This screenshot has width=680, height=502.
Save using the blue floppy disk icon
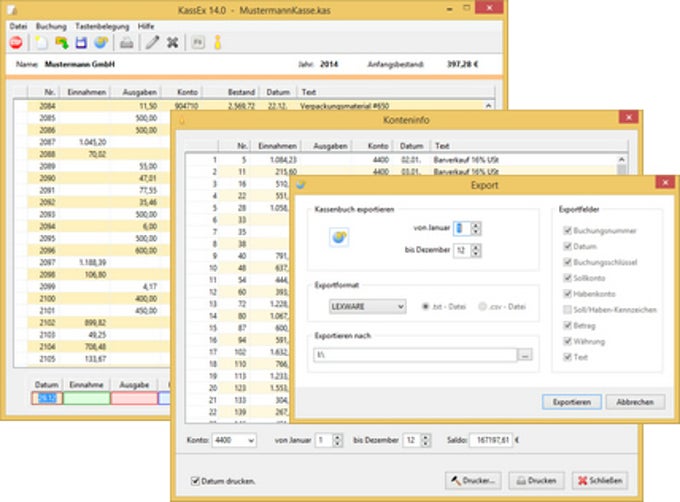(81, 42)
